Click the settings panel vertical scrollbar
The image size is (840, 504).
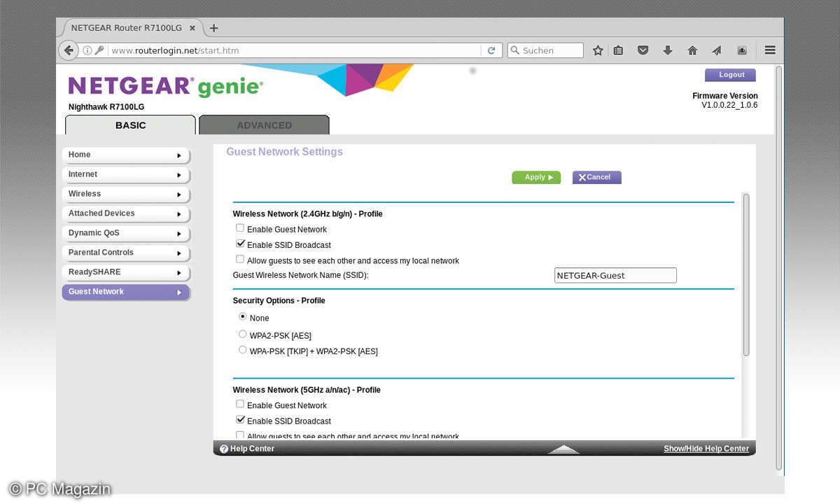[x=746, y=274]
